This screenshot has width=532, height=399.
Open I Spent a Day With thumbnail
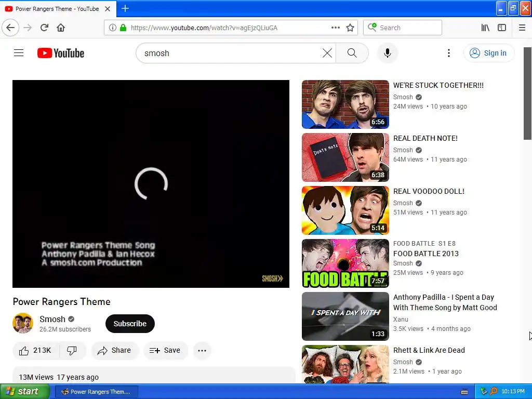pos(345,316)
